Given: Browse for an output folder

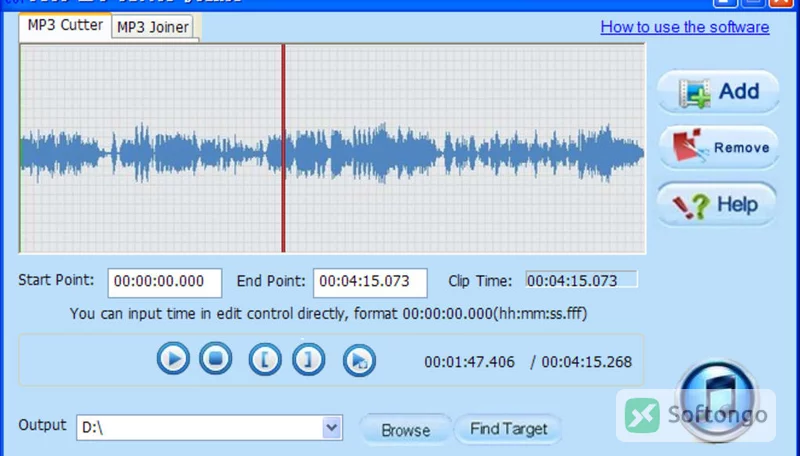Looking at the screenshot, I should pos(406,430).
